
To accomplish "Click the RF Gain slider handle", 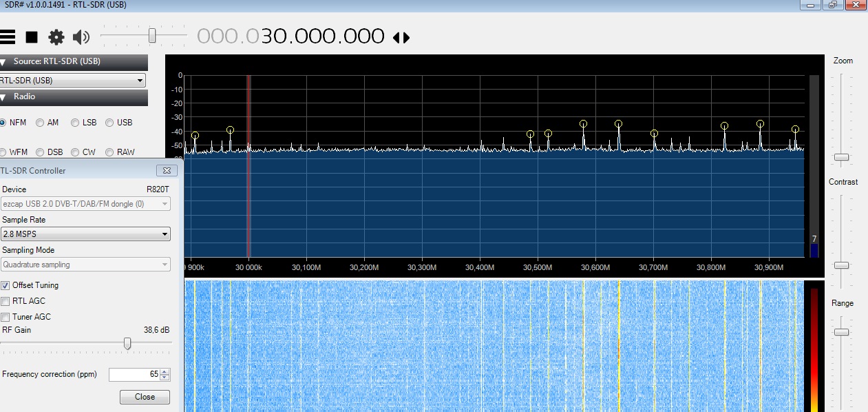I will click(127, 343).
